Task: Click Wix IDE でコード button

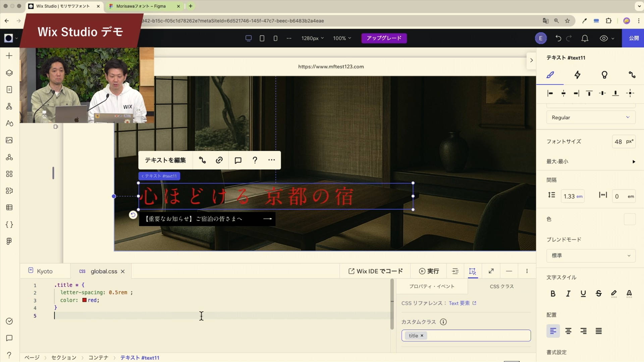Action: click(x=375, y=271)
